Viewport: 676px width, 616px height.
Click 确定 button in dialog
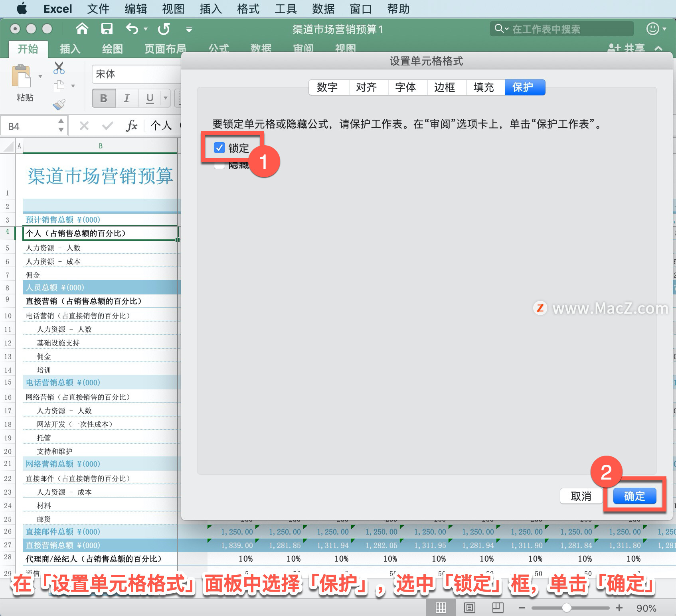[x=634, y=496]
